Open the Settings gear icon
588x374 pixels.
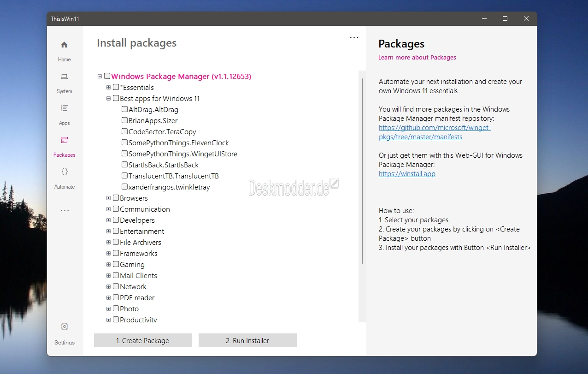65,327
